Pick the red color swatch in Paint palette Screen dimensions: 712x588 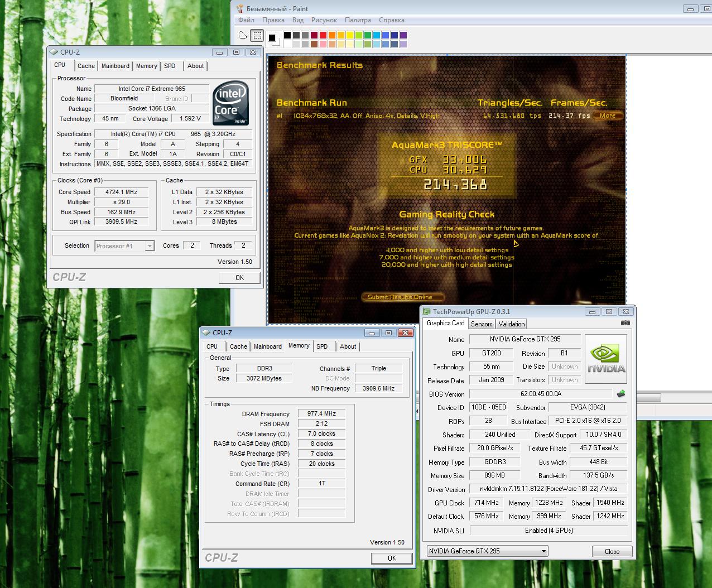323,35
